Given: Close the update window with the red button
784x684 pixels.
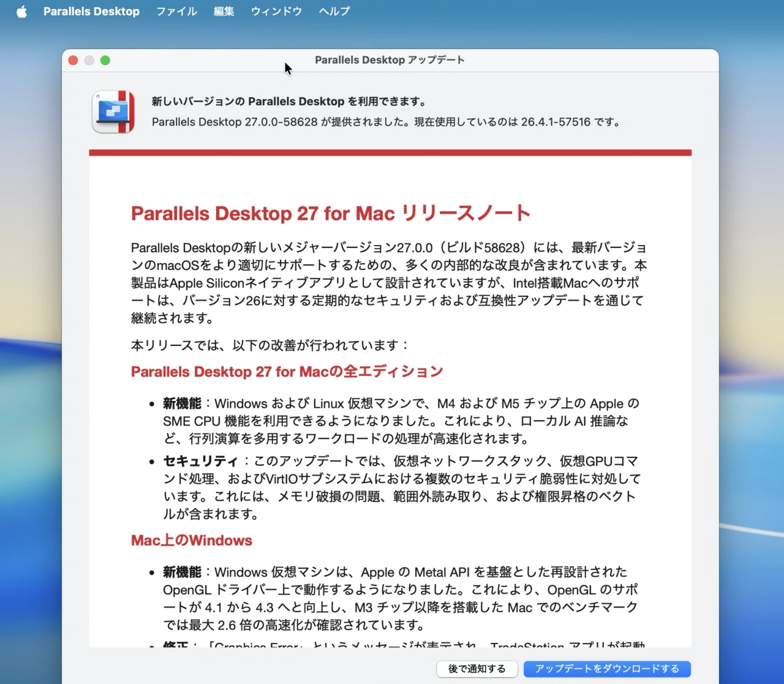Looking at the screenshot, I should pyautogui.click(x=73, y=60).
